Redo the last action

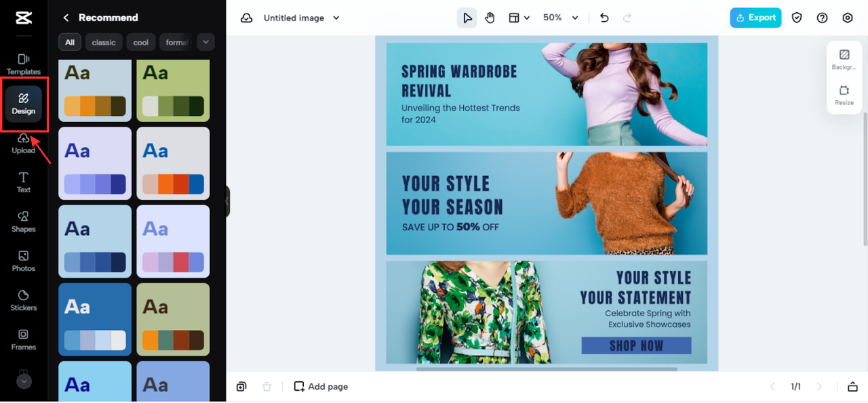point(627,18)
